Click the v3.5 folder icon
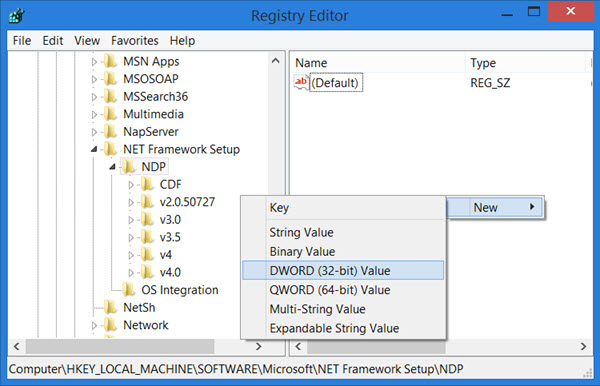 tap(147, 237)
